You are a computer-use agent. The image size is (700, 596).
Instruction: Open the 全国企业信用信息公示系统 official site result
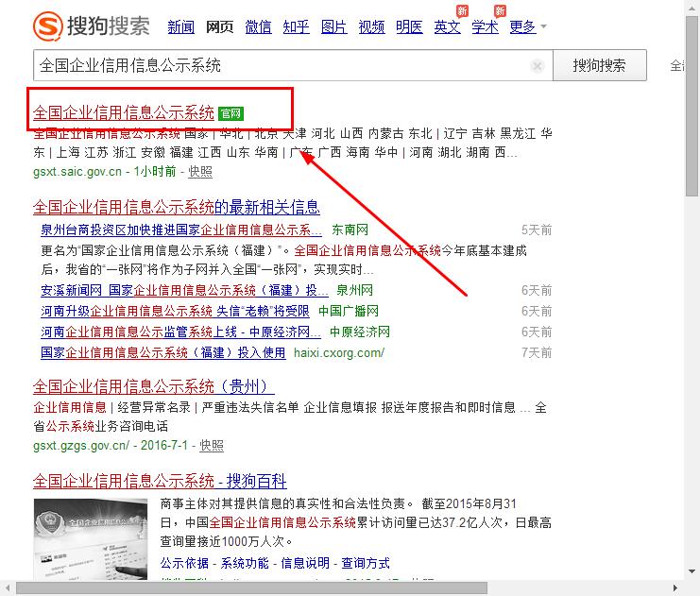coord(124,112)
